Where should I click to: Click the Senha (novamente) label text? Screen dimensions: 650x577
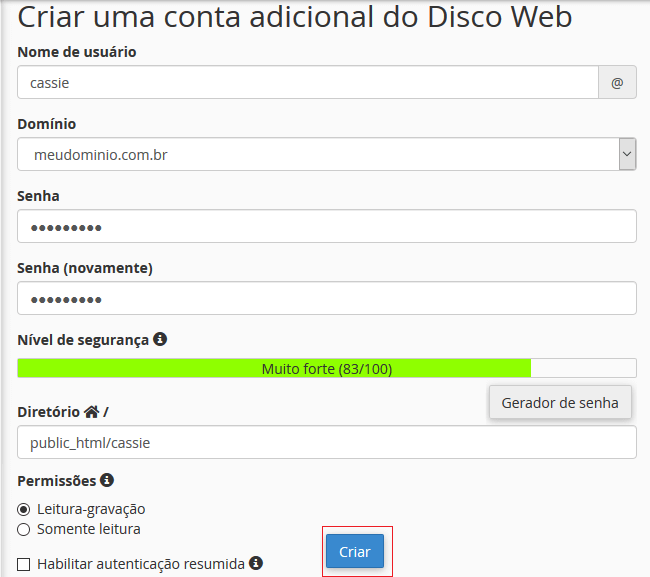(x=85, y=268)
